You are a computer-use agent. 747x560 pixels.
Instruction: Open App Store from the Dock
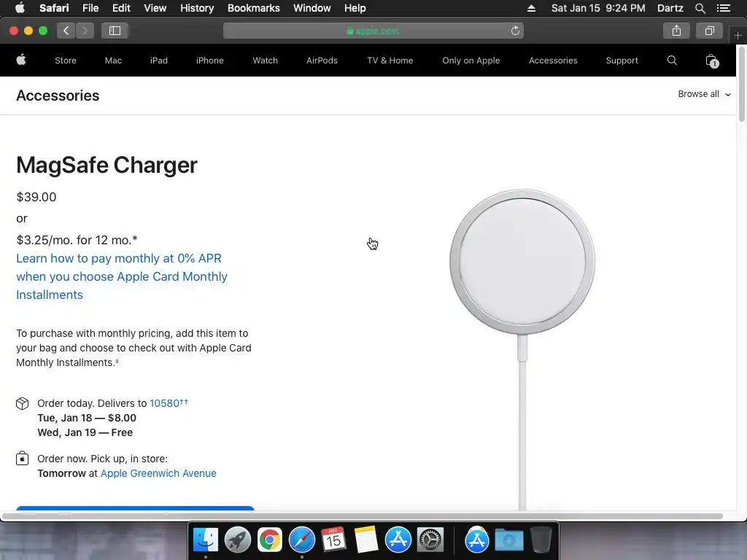pos(398,540)
